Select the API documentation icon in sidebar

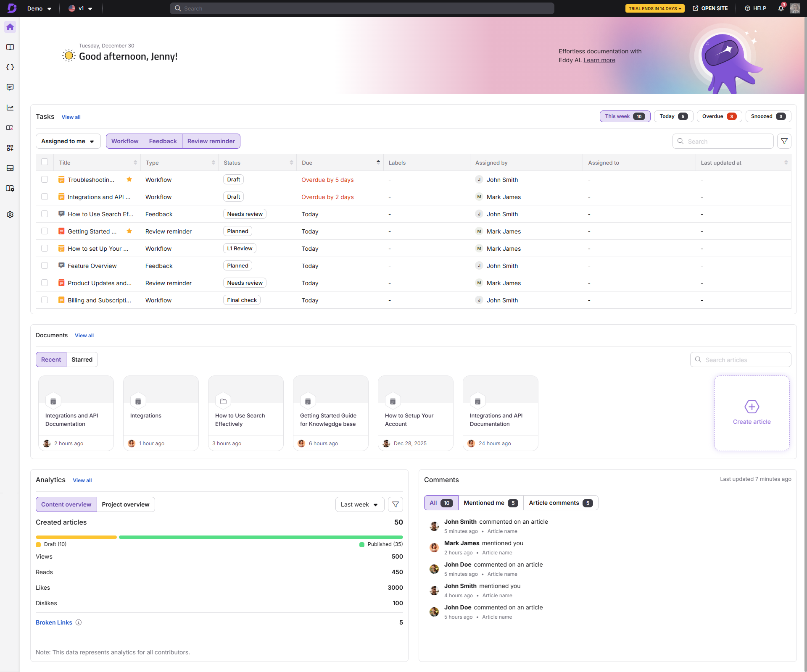[10, 67]
